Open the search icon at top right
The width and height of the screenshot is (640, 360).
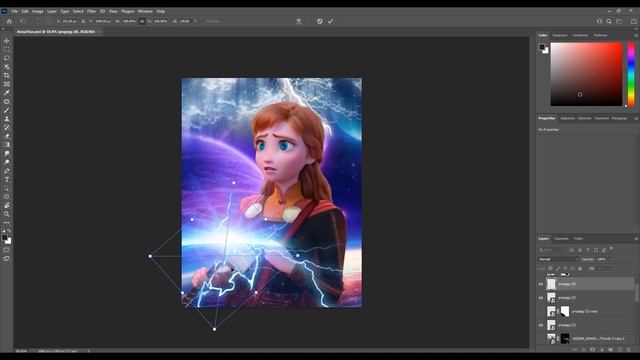pos(609,21)
